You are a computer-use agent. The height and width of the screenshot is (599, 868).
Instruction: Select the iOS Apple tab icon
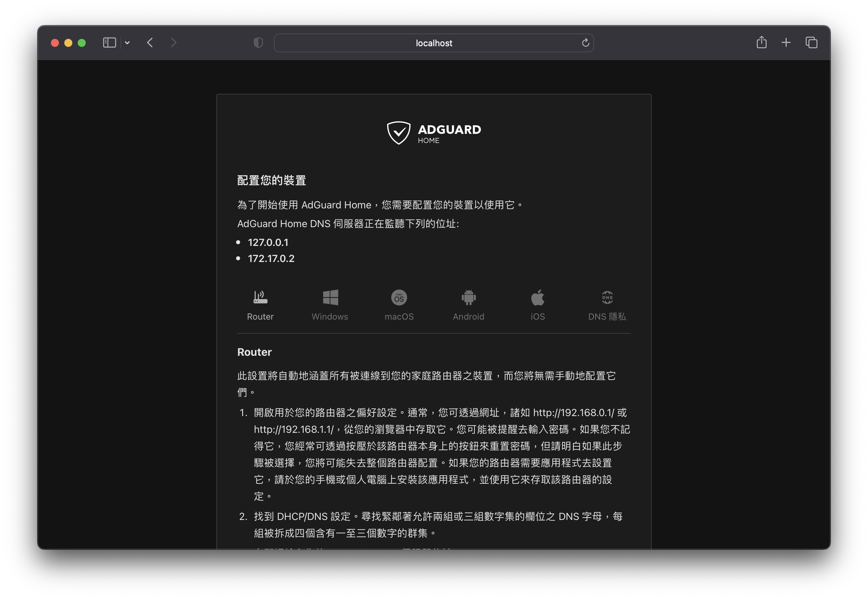537,297
